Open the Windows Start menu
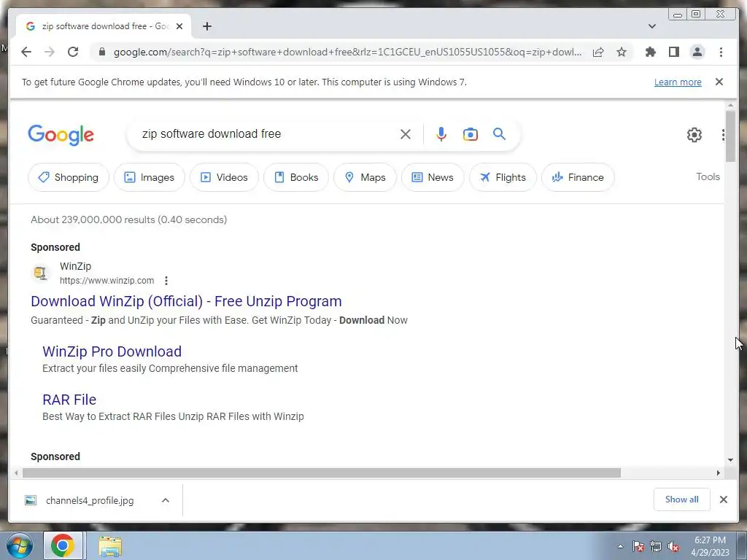The width and height of the screenshot is (747, 560). pyautogui.click(x=20, y=545)
